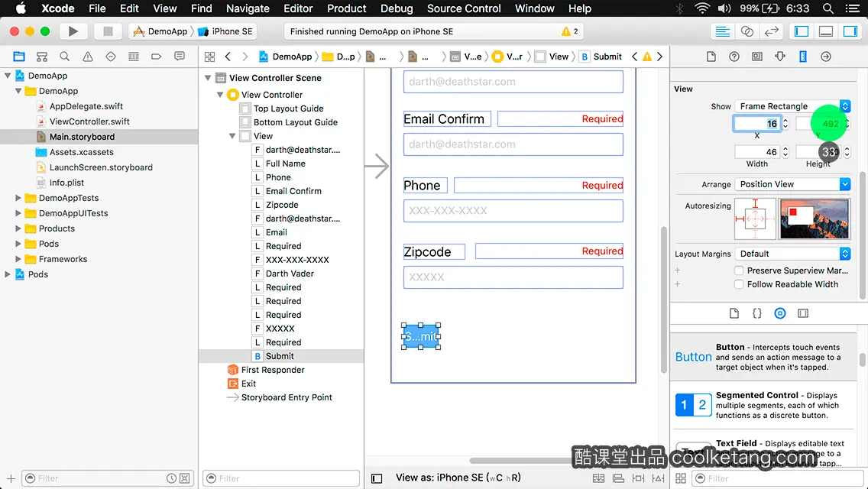This screenshot has height=489, width=868.
Task: Open the Navigate menu
Action: click(248, 8)
